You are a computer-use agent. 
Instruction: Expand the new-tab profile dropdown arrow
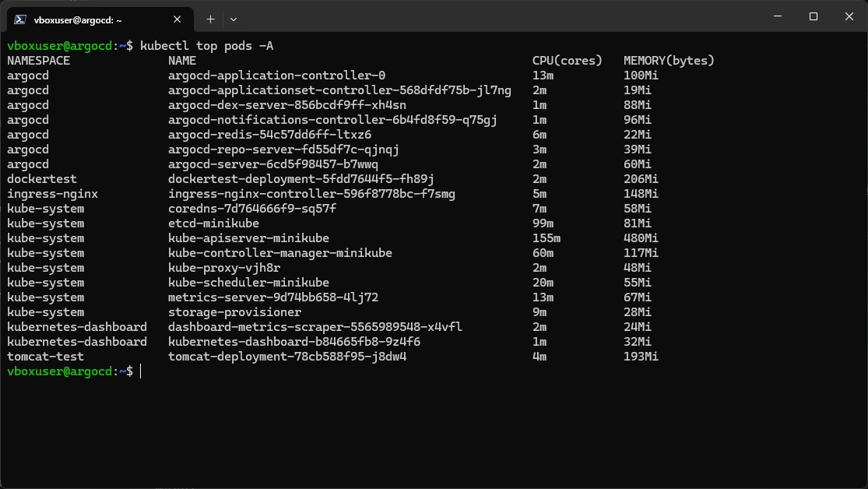[x=234, y=19]
